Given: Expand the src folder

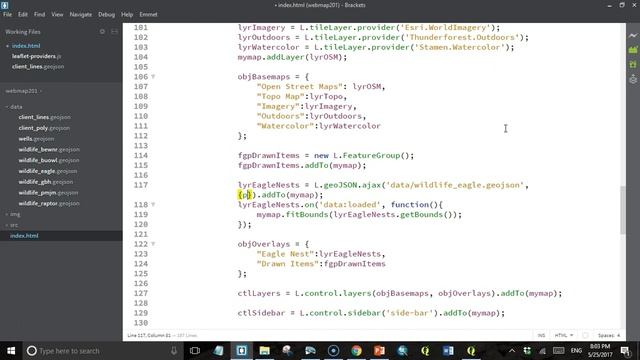Looking at the screenshot, I should (x=12, y=225).
